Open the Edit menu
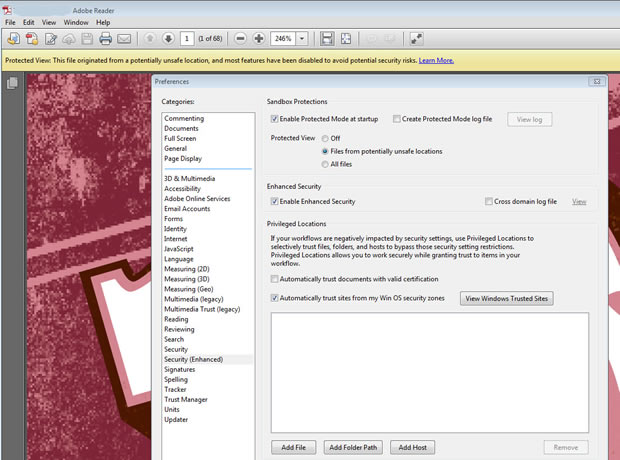This screenshot has width=620, height=460. tap(28, 21)
